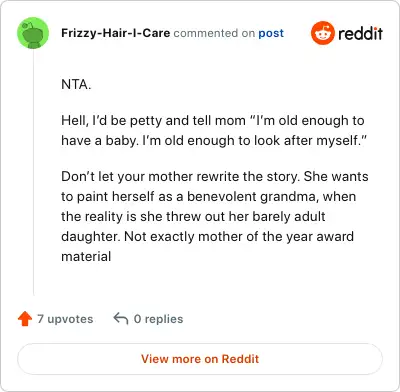
Task: Click the reply arrow icon
Action: pyautogui.click(x=121, y=319)
